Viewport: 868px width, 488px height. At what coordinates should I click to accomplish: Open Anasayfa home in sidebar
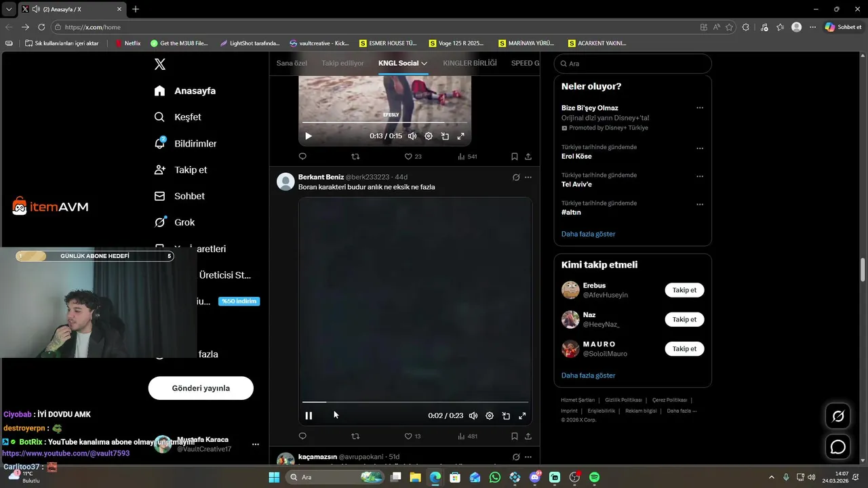[185, 91]
